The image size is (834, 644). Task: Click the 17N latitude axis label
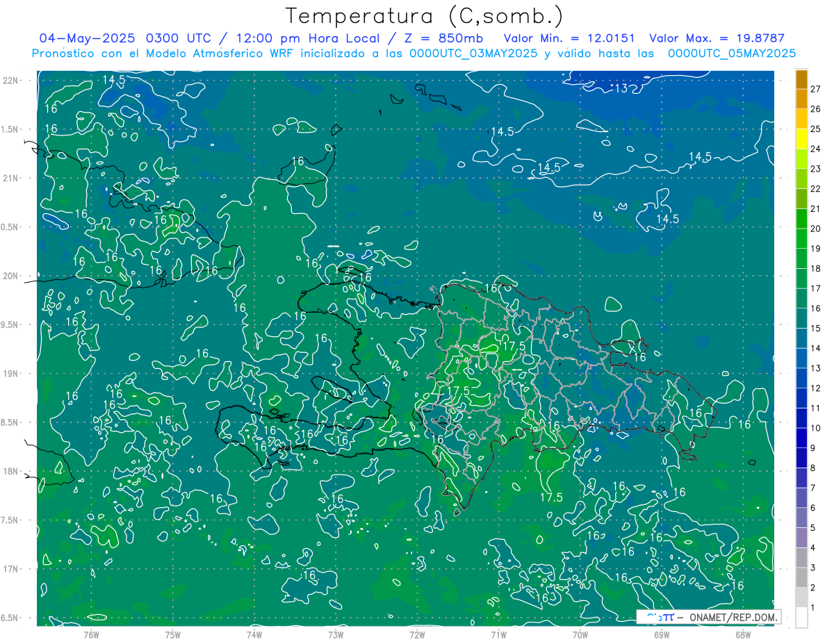12,569
